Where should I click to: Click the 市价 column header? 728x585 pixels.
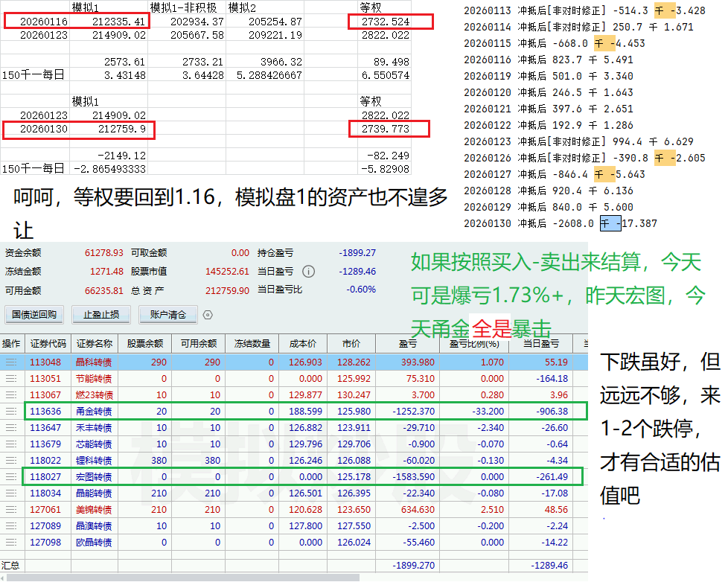tap(351, 344)
